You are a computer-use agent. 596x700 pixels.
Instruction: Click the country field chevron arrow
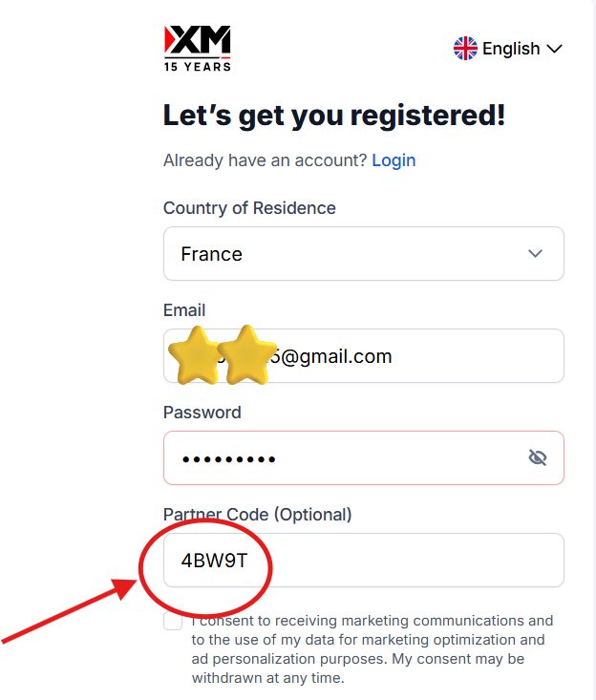[536, 254]
